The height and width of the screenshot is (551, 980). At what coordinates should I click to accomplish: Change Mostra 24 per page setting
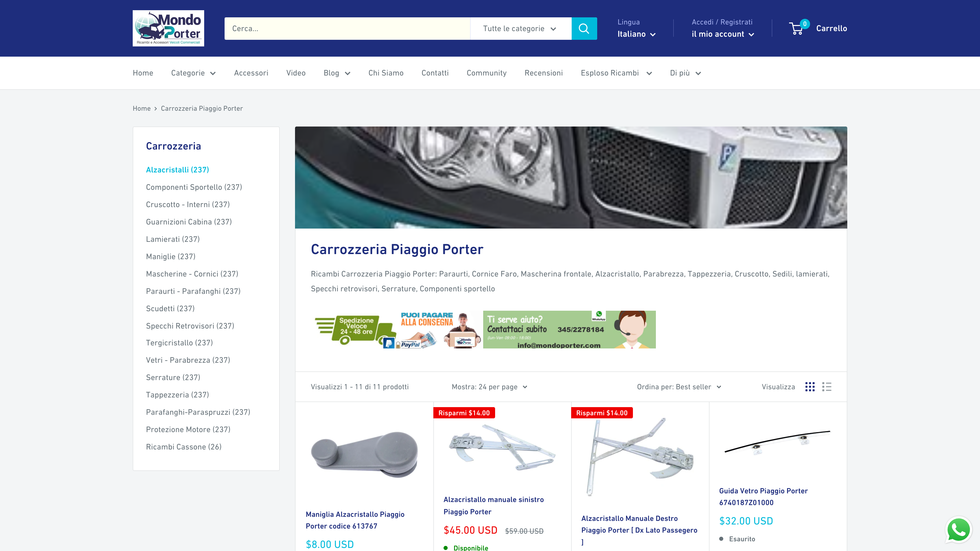click(489, 387)
